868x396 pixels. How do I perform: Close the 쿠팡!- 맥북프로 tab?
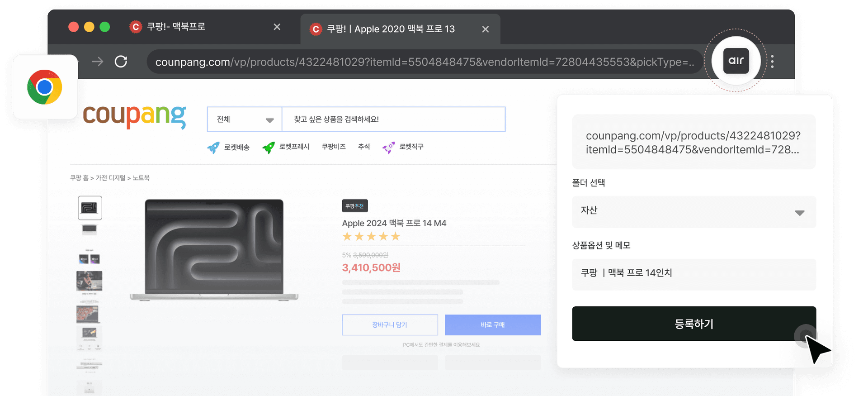coord(277,27)
